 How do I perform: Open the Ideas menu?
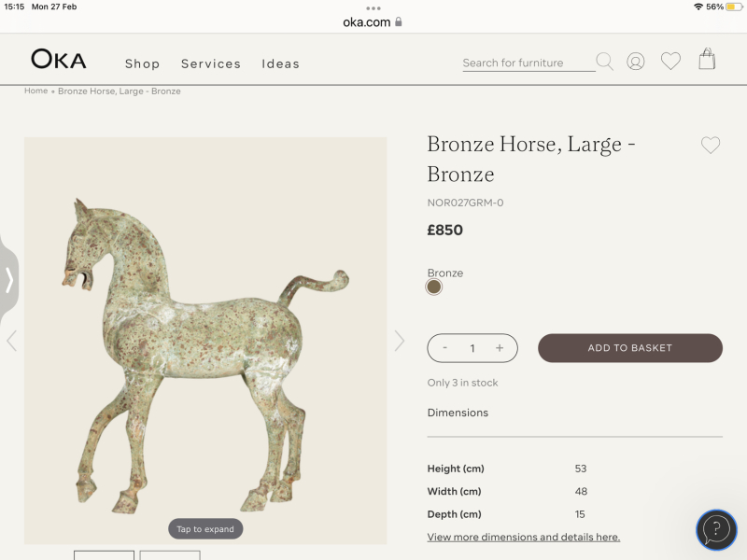[280, 63]
